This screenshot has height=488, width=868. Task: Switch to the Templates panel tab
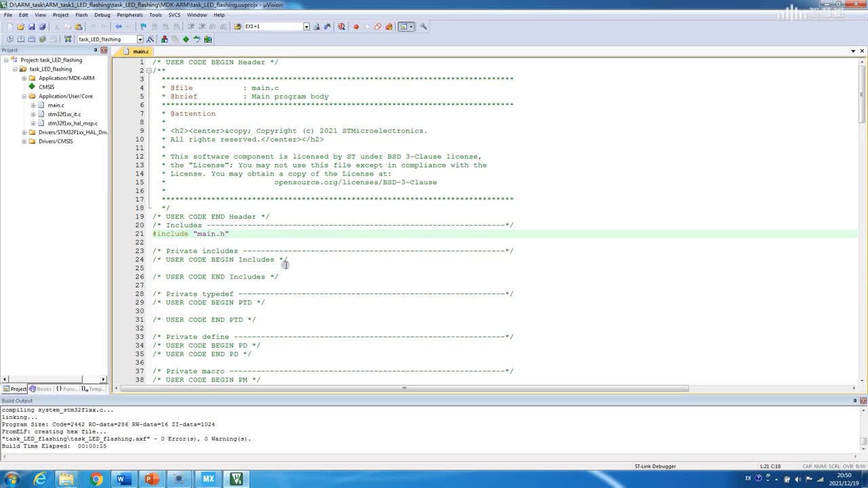(x=94, y=389)
